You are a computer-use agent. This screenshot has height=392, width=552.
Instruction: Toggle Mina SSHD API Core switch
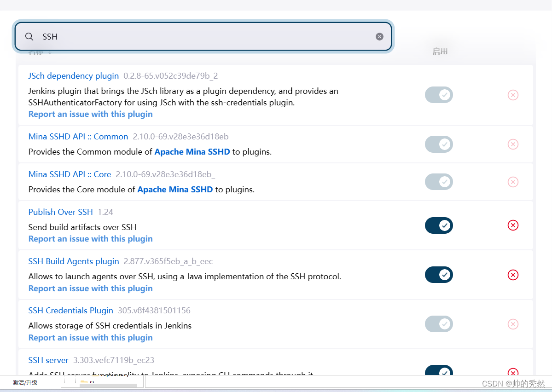(x=439, y=182)
